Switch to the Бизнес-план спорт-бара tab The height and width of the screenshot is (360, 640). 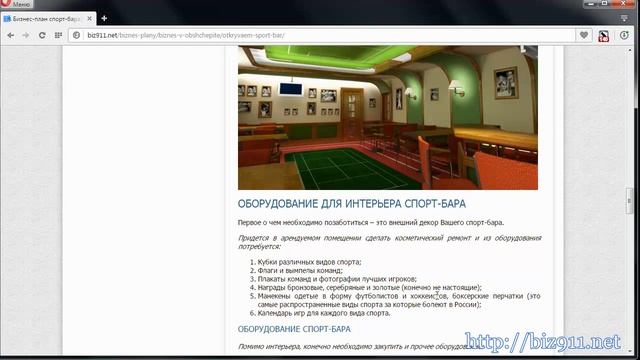point(46,19)
